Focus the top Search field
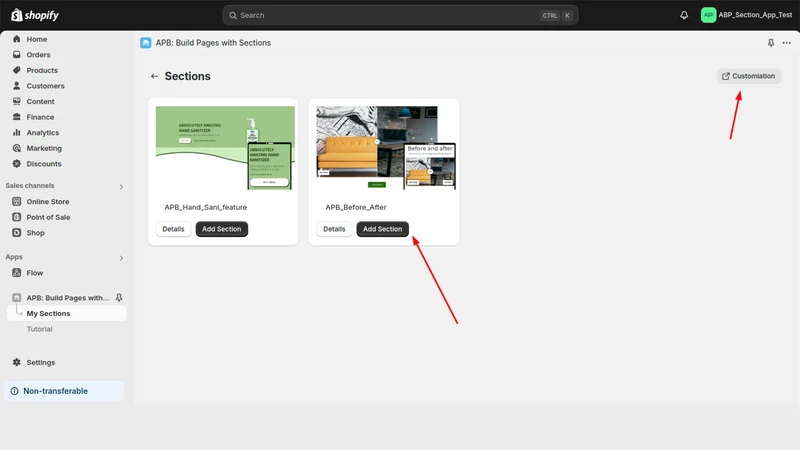 click(400, 15)
